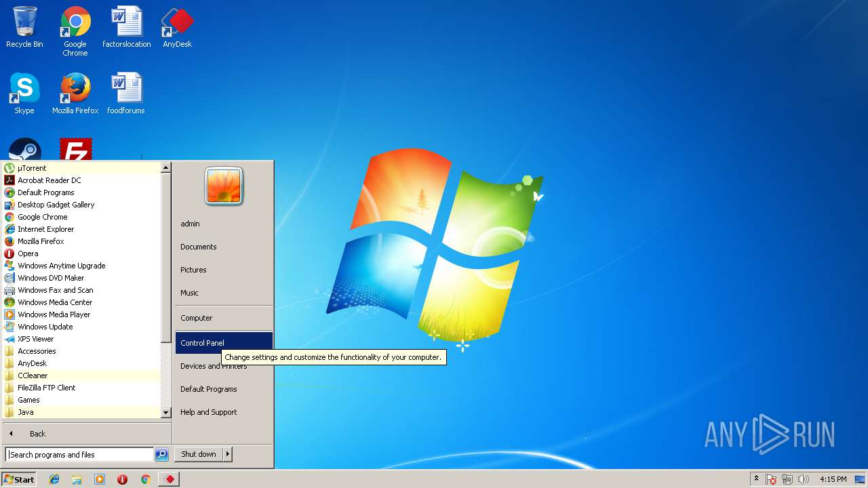
Task: Open Windows Explorer from the taskbar
Action: click(77, 479)
